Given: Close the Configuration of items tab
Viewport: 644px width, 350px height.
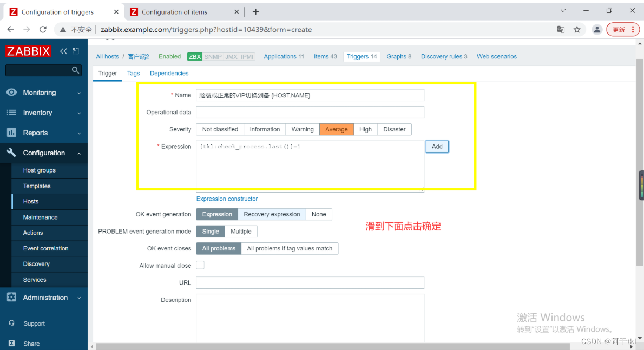Looking at the screenshot, I should tap(236, 12).
